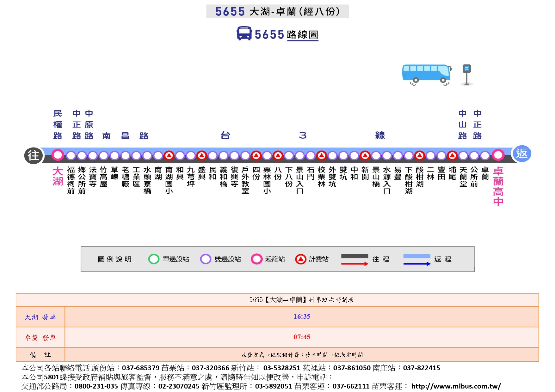Select the 卓蘭高中 terminal stop marker

pyautogui.click(x=498, y=155)
